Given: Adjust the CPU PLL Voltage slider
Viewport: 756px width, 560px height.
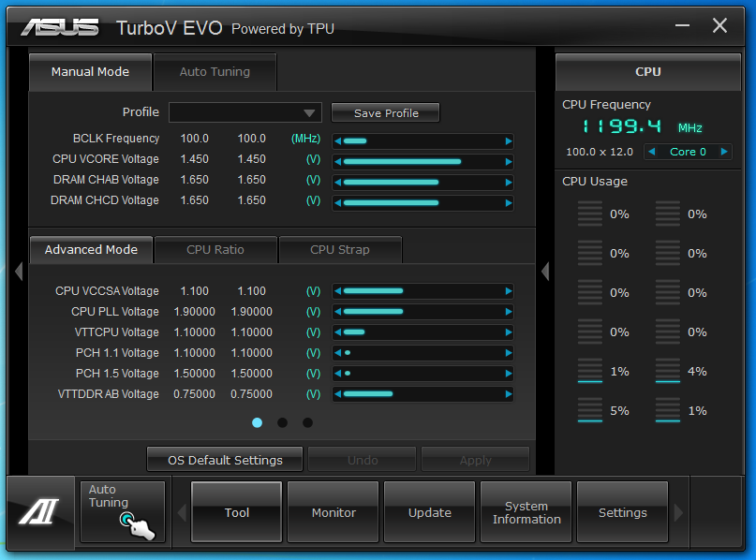Looking at the screenshot, I should 422,312.
